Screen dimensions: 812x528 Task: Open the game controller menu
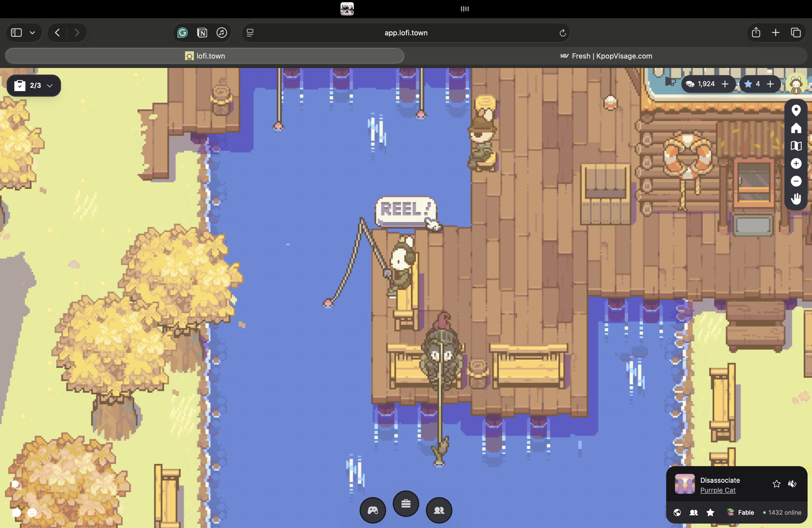point(373,510)
